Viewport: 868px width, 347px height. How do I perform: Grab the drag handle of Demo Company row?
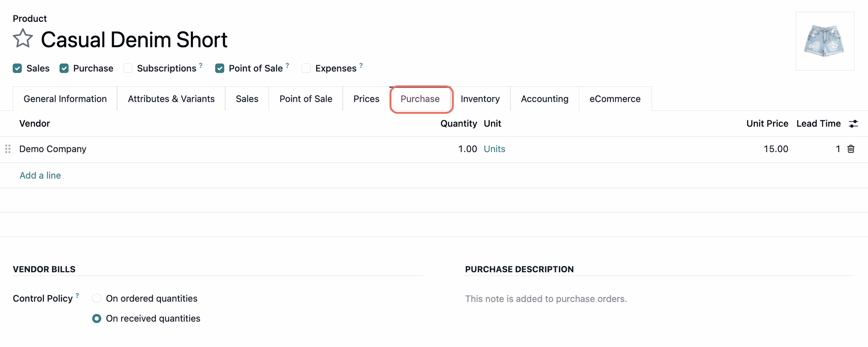pyautogui.click(x=8, y=149)
